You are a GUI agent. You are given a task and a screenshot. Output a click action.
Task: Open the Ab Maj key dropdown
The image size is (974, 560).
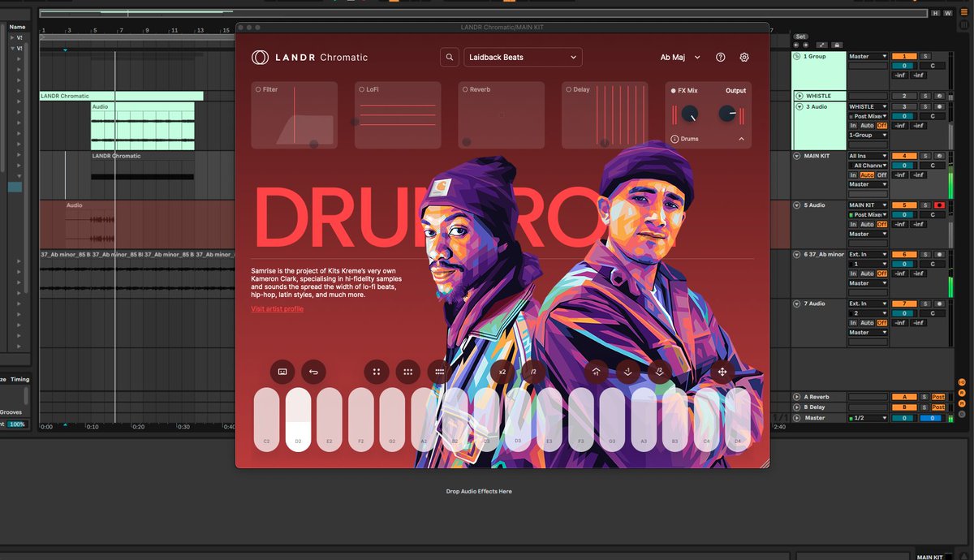[x=680, y=58]
